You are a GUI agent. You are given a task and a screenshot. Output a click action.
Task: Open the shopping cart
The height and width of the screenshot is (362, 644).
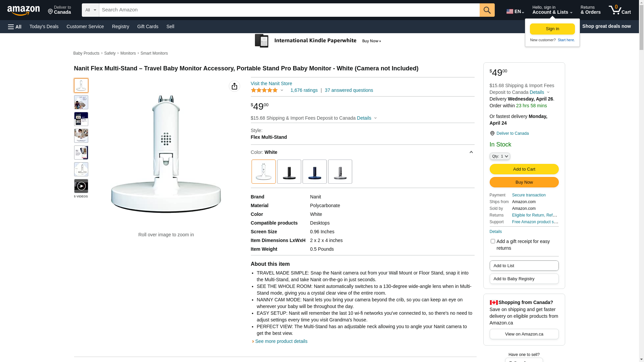coord(620,10)
